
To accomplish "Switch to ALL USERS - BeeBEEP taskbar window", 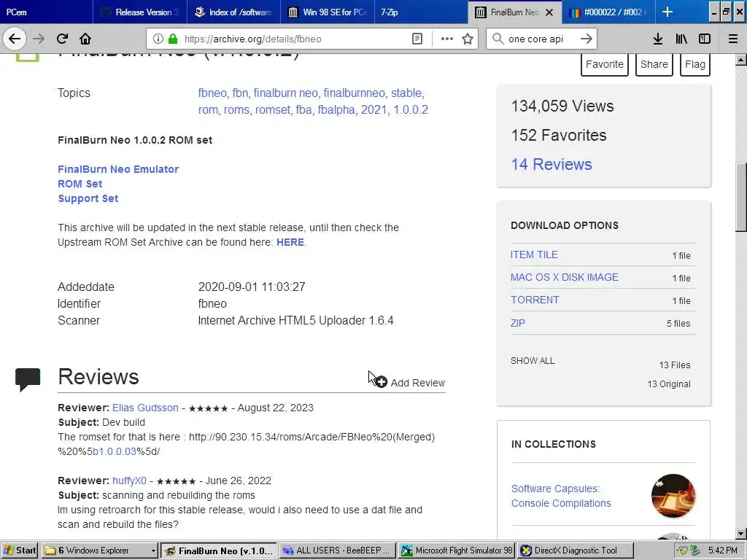I will point(337,551).
